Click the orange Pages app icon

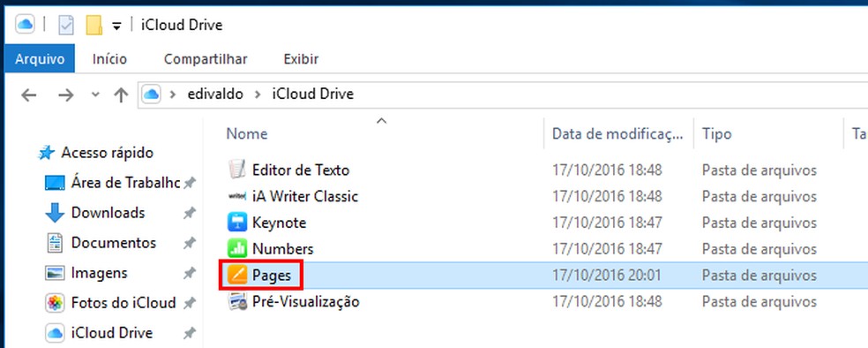click(x=236, y=276)
